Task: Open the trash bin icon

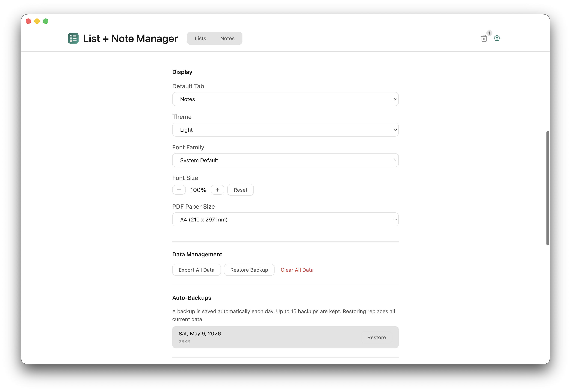Action: click(x=484, y=38)
